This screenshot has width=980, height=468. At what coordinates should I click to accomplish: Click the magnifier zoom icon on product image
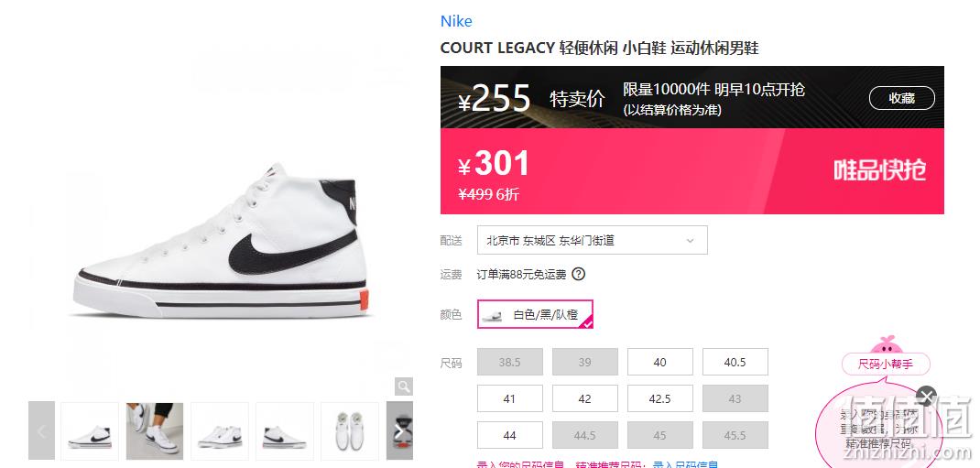coord(404,386)
